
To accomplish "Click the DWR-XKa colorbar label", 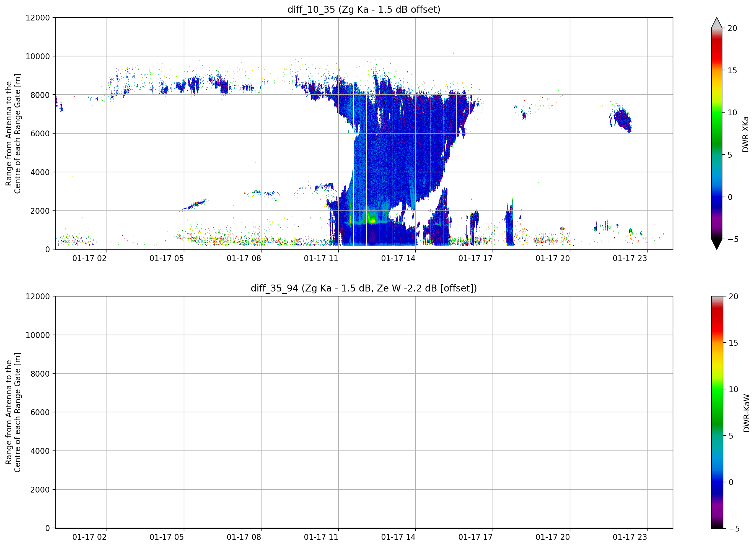I will (746, 134).
